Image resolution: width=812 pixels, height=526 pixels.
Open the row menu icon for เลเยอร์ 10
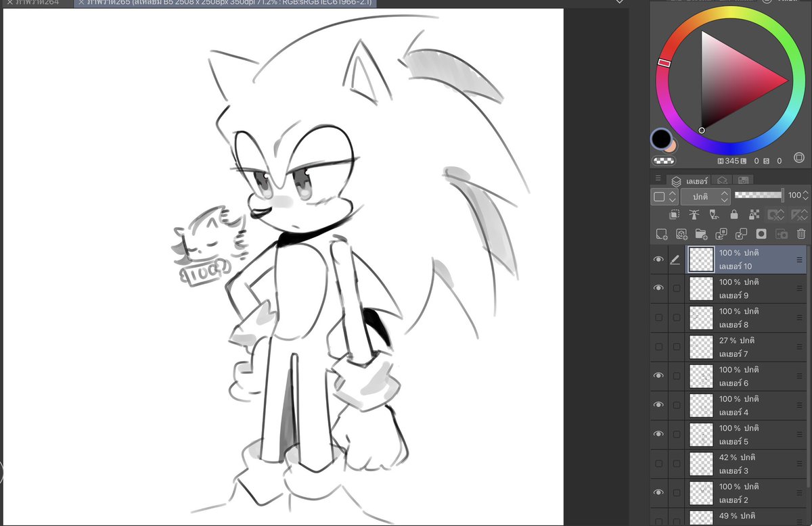click(799, 260)
